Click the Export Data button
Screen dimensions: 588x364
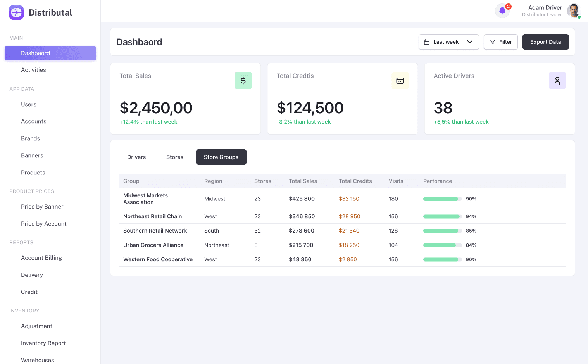click(545, 41)
